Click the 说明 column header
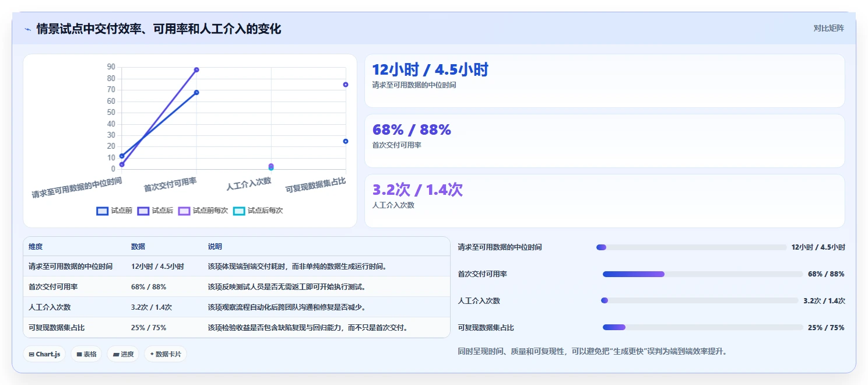 point(215,247)
